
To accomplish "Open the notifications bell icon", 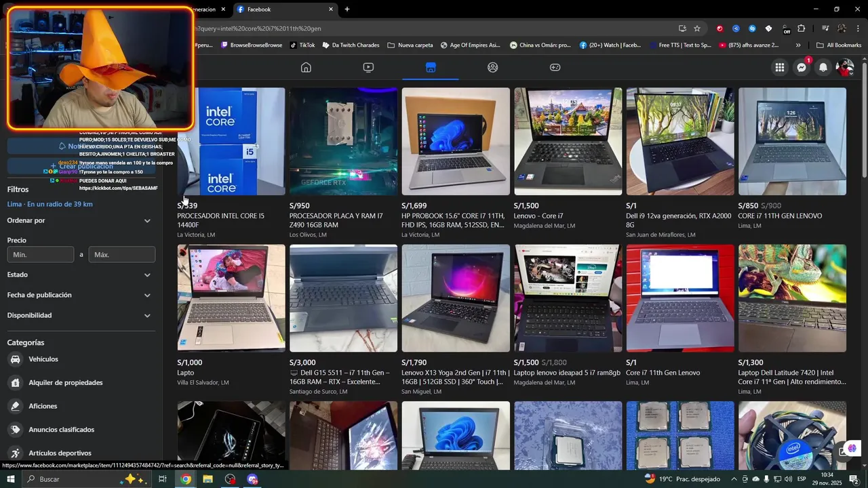I will tap(823, 67).
